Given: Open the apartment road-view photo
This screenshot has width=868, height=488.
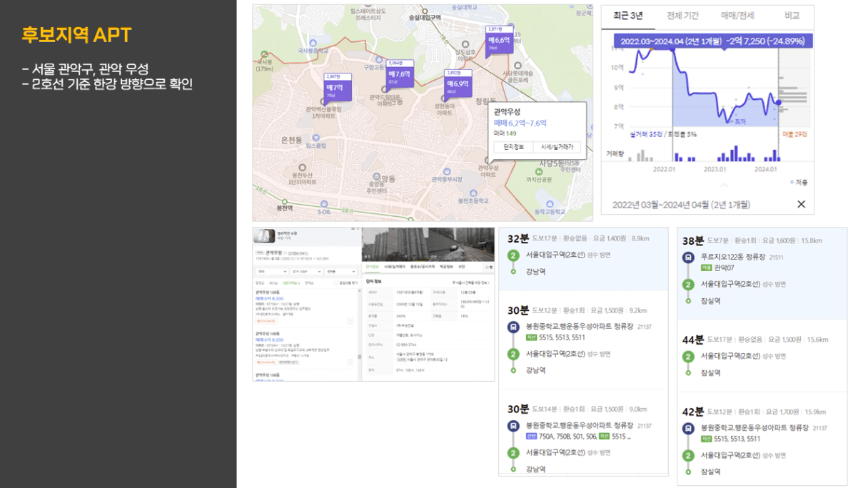Looking at the screenshot, I should pyautogui.click(x=428, y=245).
